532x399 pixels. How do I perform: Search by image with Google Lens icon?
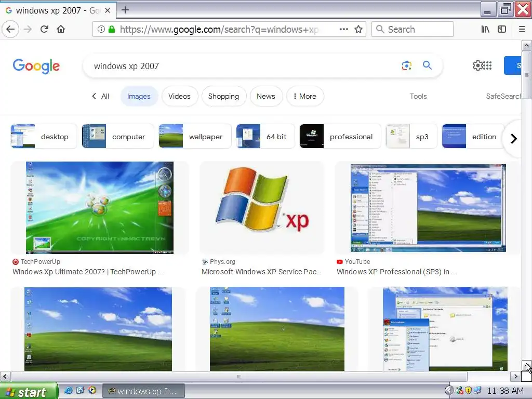tap(406, 65)
